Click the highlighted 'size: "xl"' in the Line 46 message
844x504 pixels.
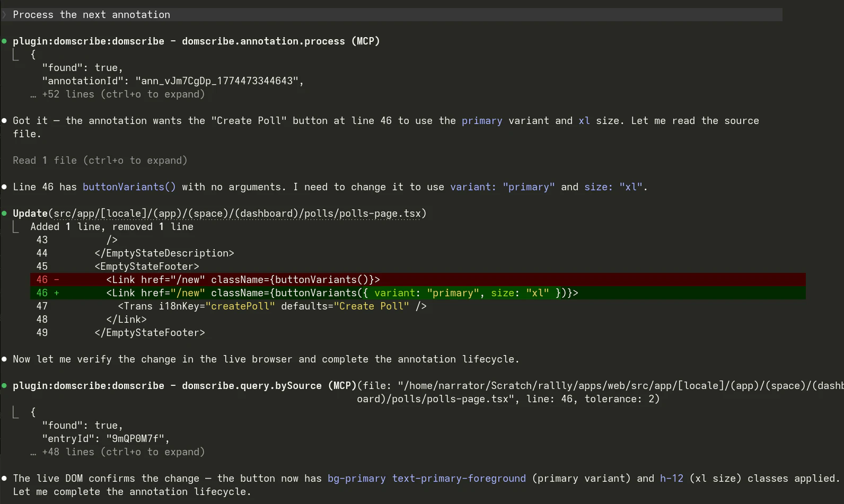pos(613,187)
